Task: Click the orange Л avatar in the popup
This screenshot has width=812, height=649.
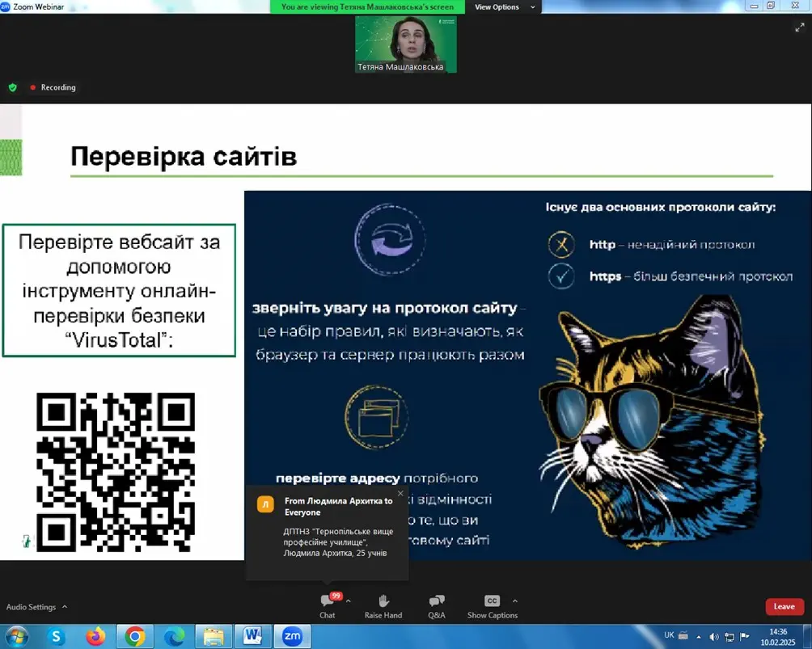Action: [265, 504]
